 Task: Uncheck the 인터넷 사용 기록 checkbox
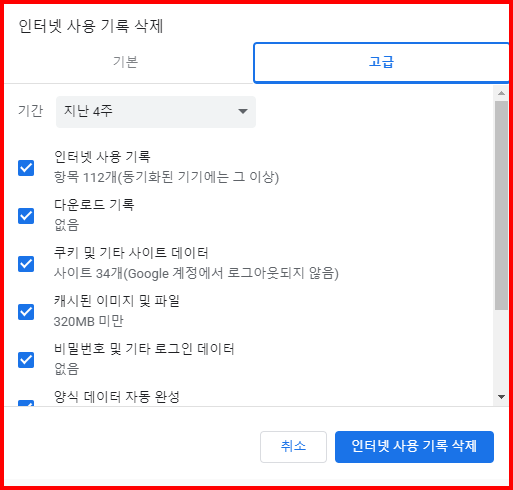[26, 167]
